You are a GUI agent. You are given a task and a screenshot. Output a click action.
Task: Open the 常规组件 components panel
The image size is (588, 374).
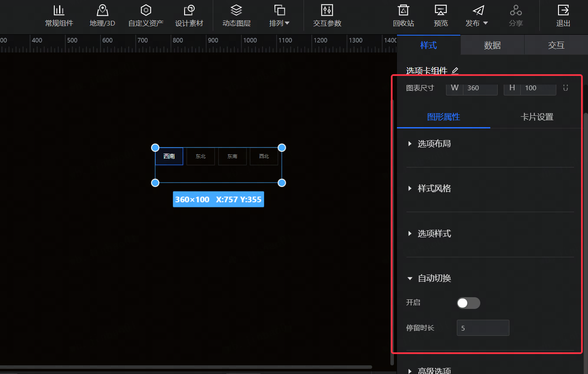[59, 15]
